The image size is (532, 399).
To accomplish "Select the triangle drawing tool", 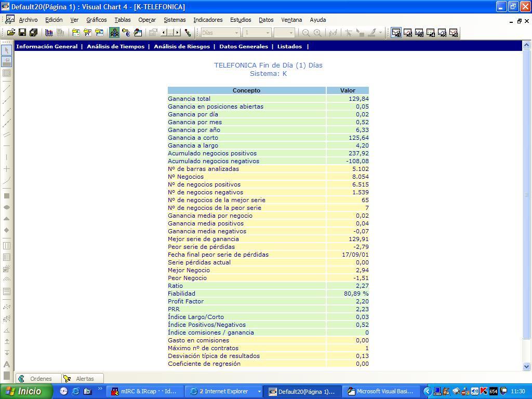I will pos(6,219).
